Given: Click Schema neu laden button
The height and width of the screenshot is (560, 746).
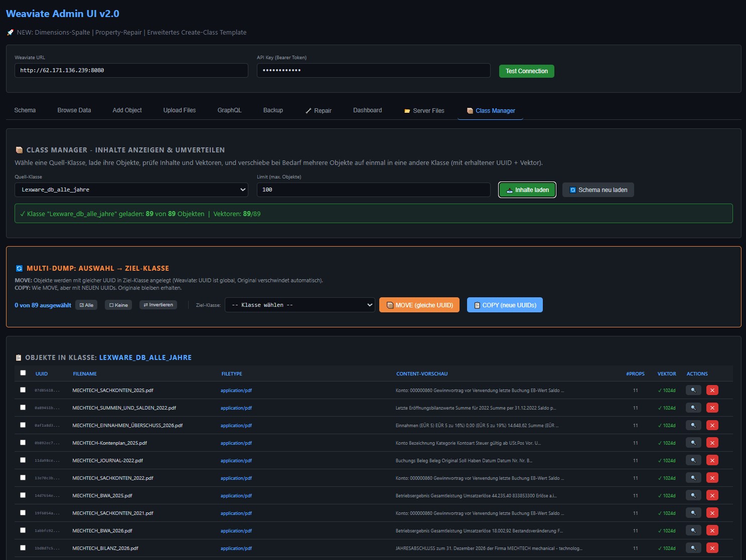Looking at the screenshot, I should (598, 190).
